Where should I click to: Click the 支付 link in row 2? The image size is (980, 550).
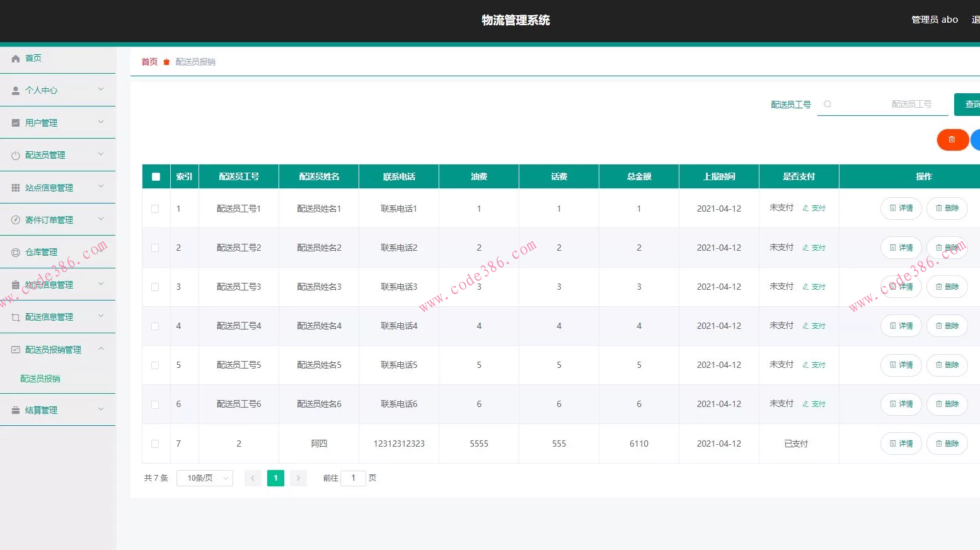[814, 248]
